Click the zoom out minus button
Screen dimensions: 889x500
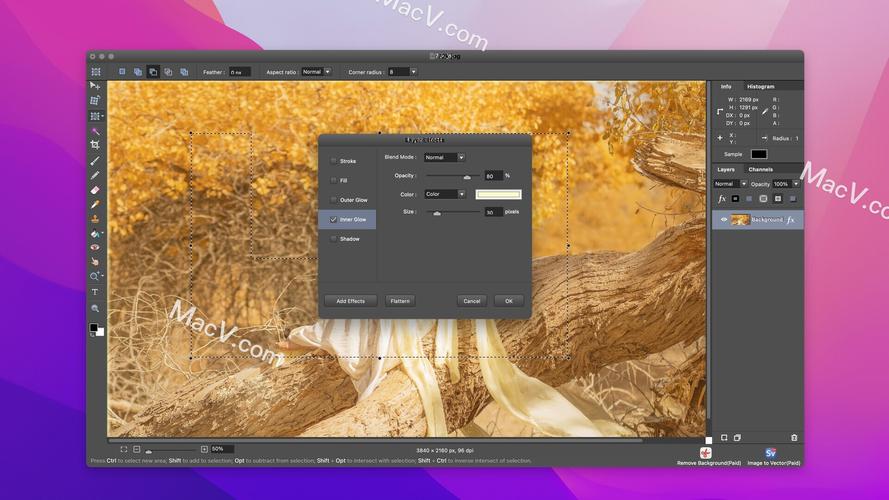(137, 449)
